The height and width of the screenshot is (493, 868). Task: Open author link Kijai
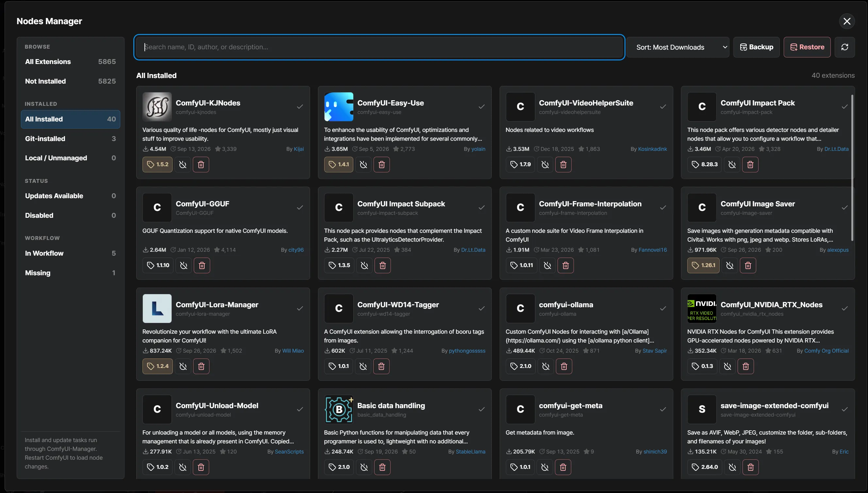point(299,149)
